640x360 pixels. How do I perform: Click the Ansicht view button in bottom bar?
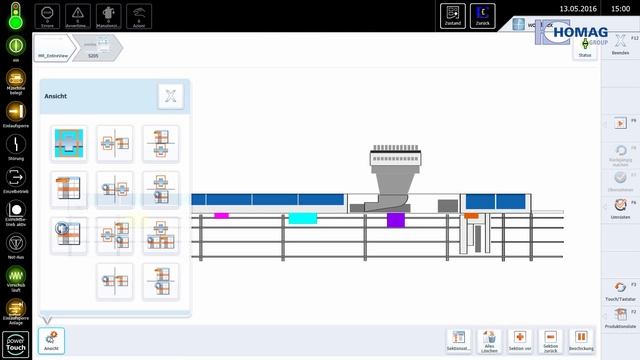(x=51, y=340)
